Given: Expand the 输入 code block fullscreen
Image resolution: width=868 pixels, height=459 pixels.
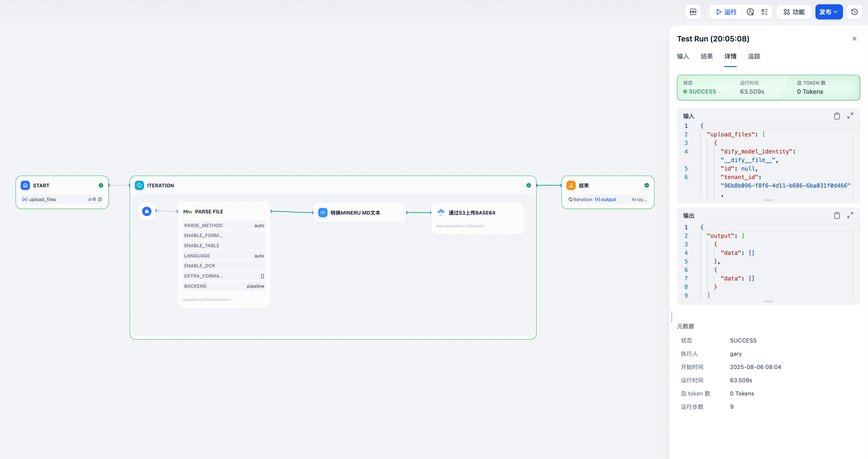Looking at the screenshot, I should point(850,116).
